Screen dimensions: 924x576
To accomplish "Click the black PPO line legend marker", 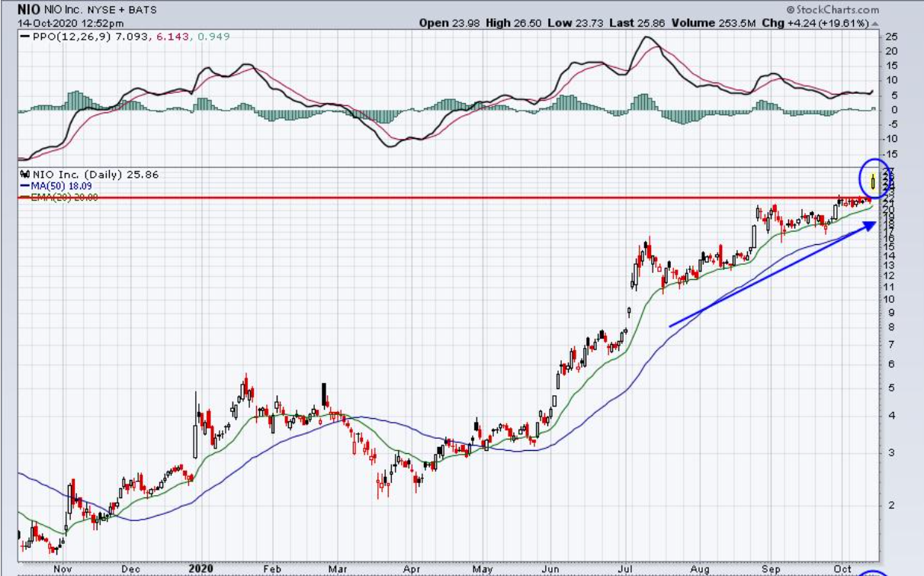I will [x=25, y=37].
